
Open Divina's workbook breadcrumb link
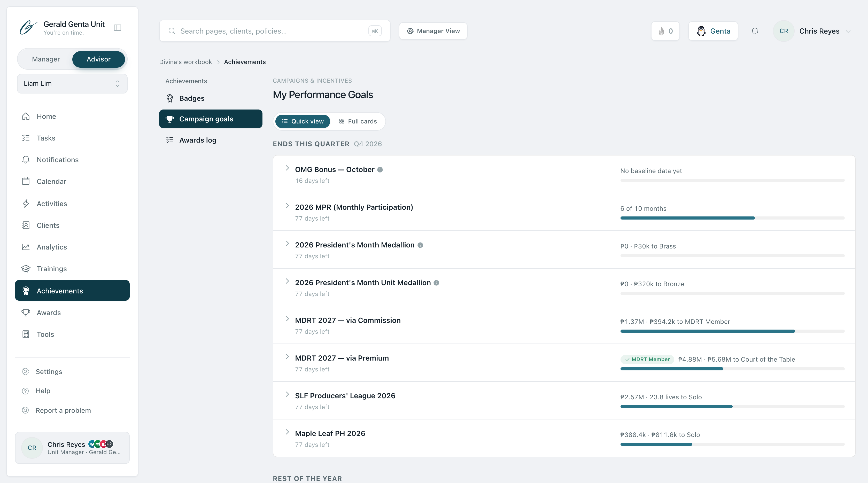pos(185,62)
